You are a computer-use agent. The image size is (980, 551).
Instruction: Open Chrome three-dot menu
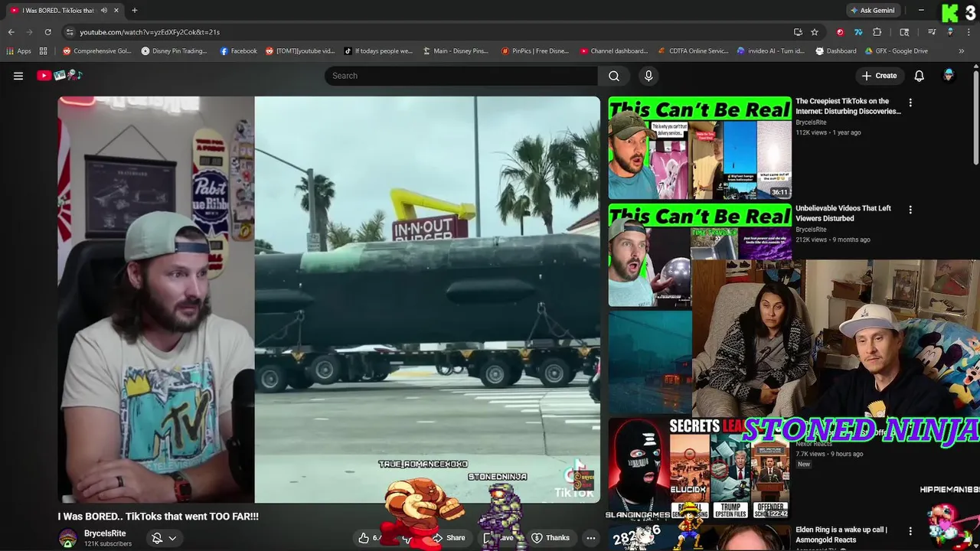click(x=969, y=32)
